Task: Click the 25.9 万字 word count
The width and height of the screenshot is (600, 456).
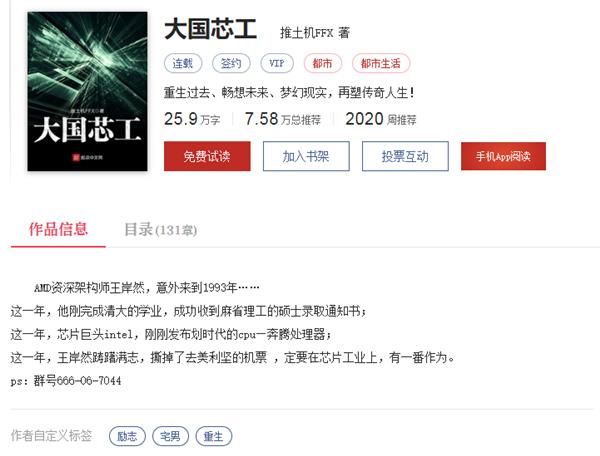Action: (192, 119)
